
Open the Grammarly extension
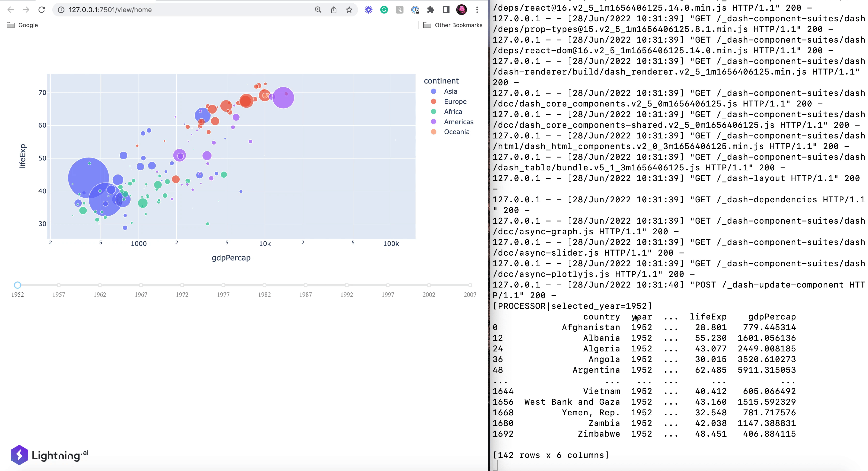384,10
